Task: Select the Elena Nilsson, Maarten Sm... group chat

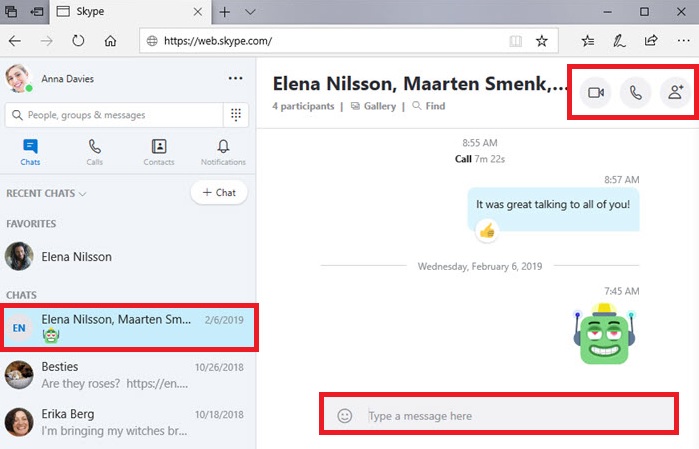Action: 129,327
